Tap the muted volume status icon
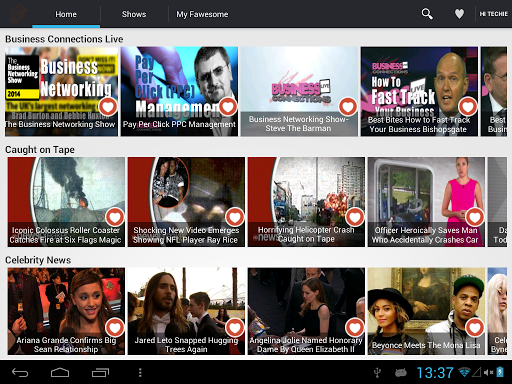The image size is (512, 384). 488,372
